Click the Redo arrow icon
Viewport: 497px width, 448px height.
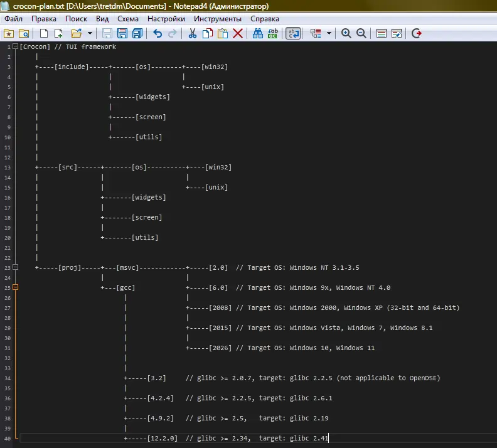pyautogui.click(x=172, y=33)
